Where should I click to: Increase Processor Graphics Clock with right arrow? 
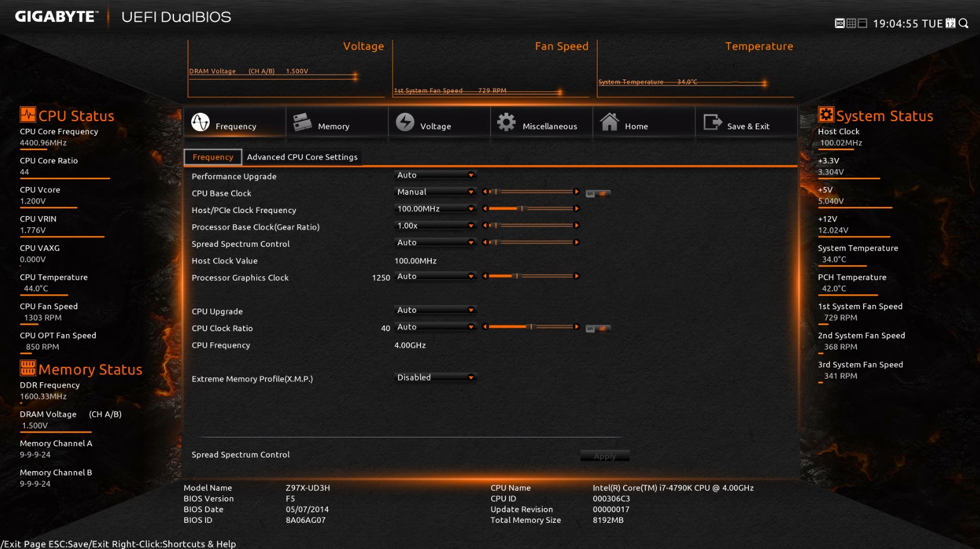[576, 276]
